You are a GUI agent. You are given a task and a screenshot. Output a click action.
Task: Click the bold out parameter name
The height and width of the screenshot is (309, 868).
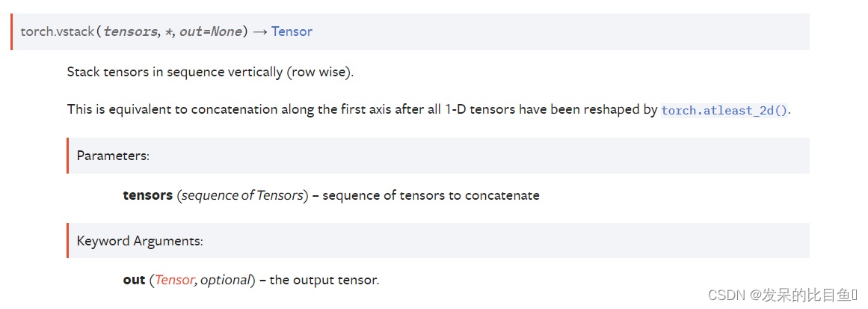(x=134, y=281)
